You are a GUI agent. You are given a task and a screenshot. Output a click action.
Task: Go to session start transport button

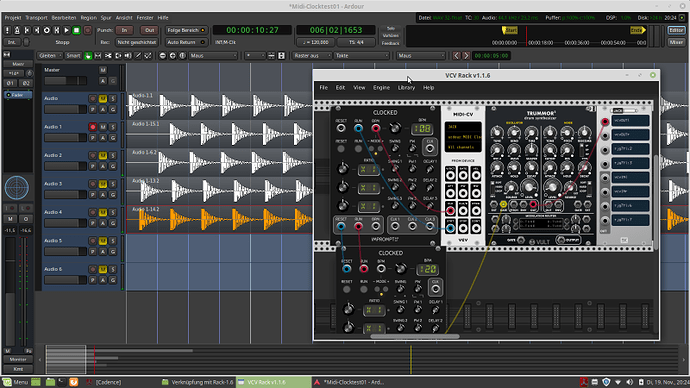tap(27, 30)
